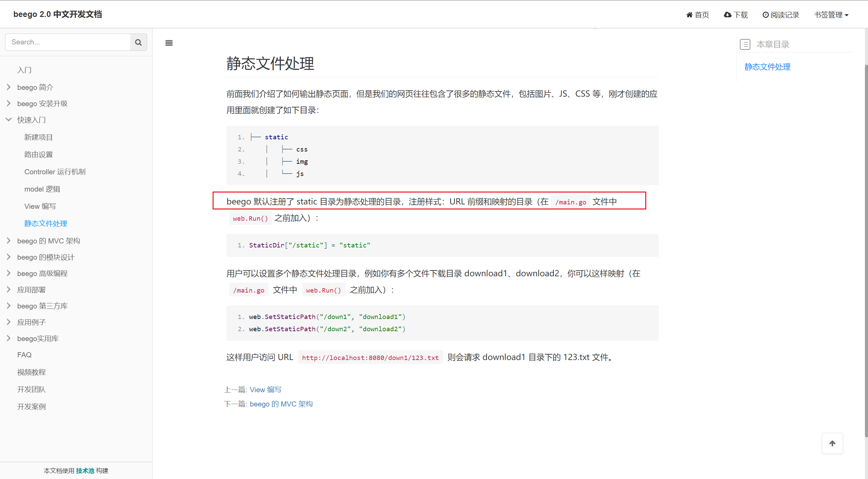Open 下载 download menu item
The height and width of the screenshot is (479, 868).
tap(736, 15)
